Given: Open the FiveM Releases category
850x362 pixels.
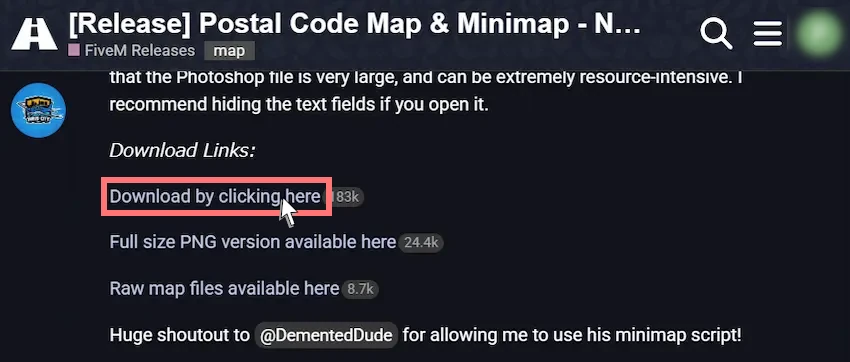Looking at the screenshot, I should click(x=140, y=51).
